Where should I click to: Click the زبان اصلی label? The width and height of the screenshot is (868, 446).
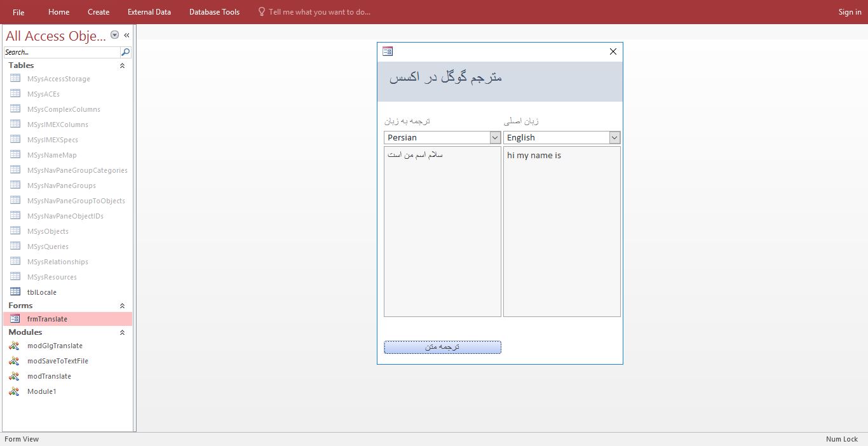coord(521,121)
